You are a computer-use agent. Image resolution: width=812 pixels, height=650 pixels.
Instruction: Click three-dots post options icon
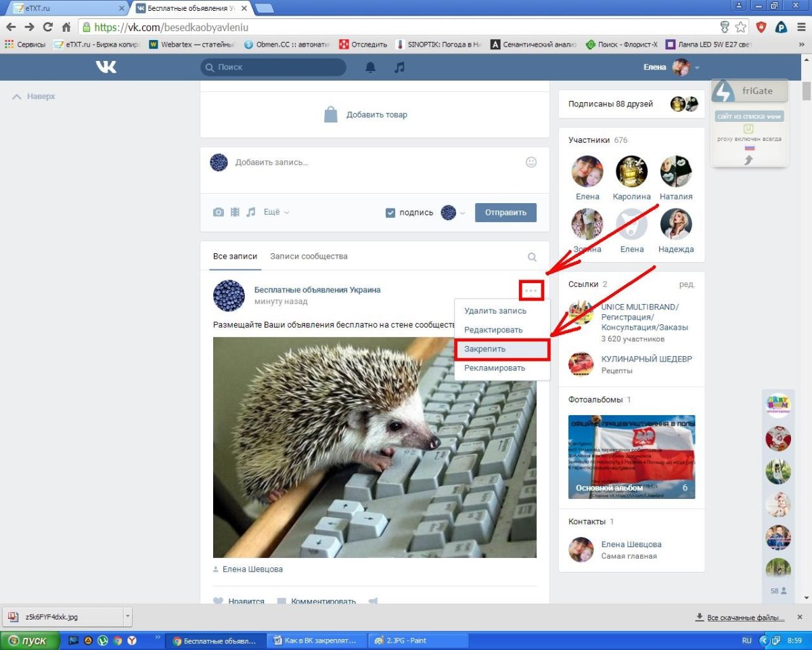[x=531, y=290]
